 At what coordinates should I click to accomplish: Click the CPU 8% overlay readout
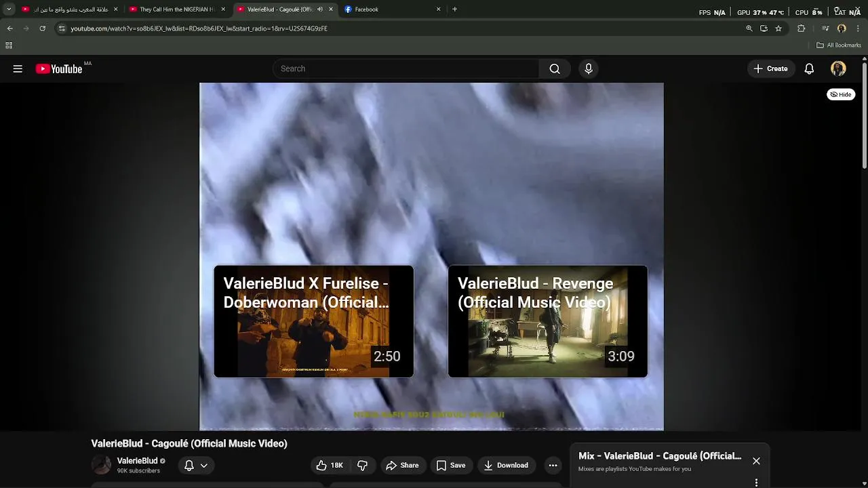tap(809, 12)
